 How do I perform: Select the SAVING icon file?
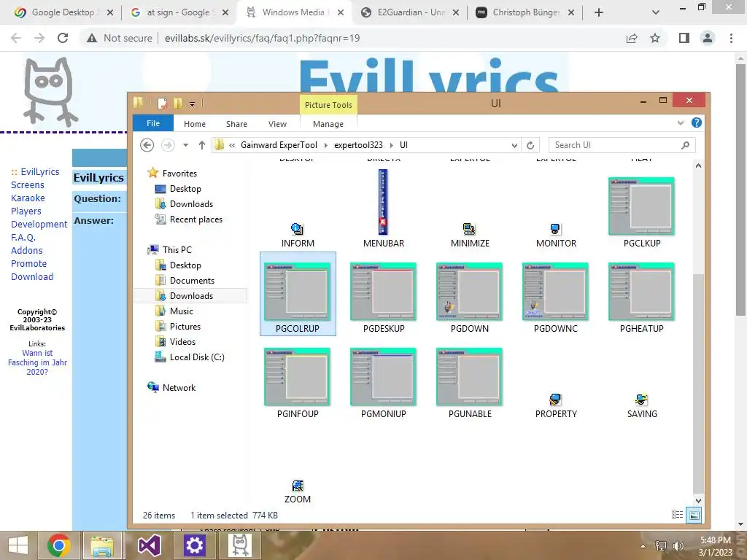[x=641, y=400]
